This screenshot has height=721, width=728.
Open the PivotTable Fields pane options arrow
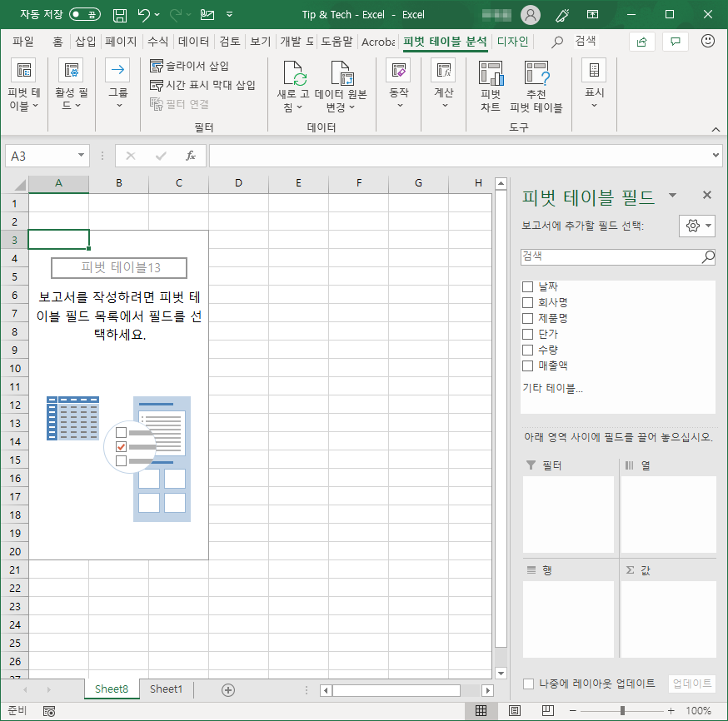[672, 196]
